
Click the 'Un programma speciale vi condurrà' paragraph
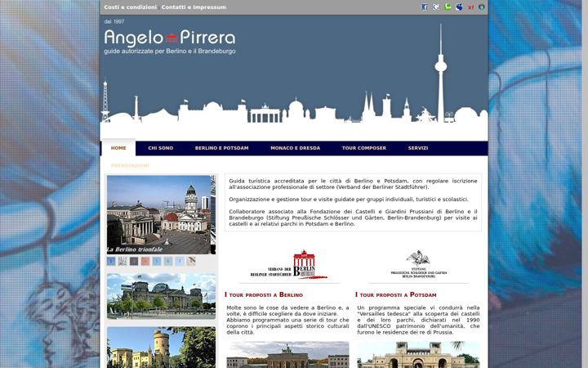[x=418, y=320]
